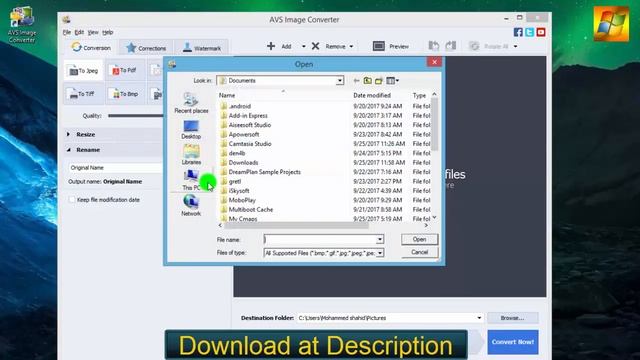
Task: Select the MoboPlay folder
Action: pyautogui.click(x=242, y=200)
